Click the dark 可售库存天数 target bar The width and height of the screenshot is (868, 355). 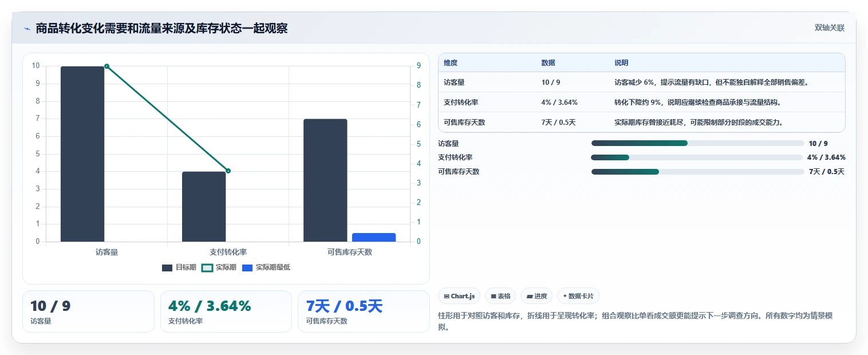click(x=325, y=180)
